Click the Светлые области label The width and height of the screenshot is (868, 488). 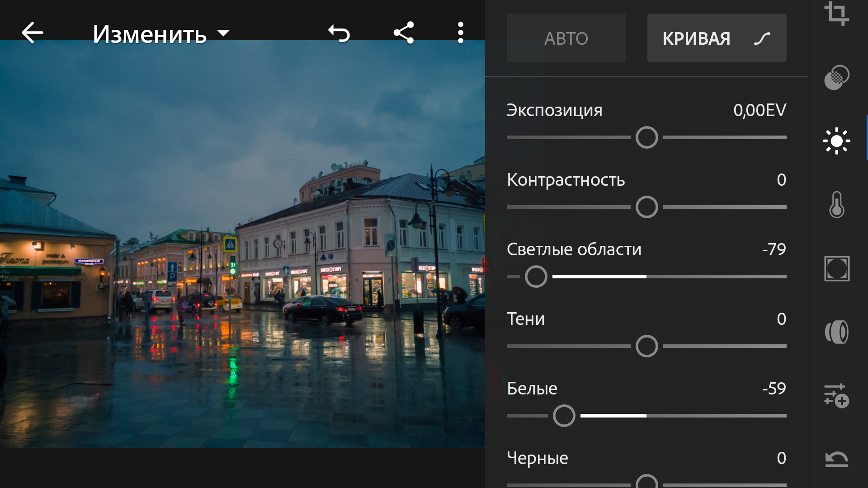(574, 249)
